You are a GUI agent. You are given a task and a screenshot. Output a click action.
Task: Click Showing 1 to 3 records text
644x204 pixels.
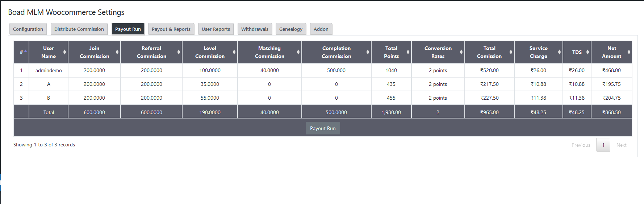coord(44,145)
